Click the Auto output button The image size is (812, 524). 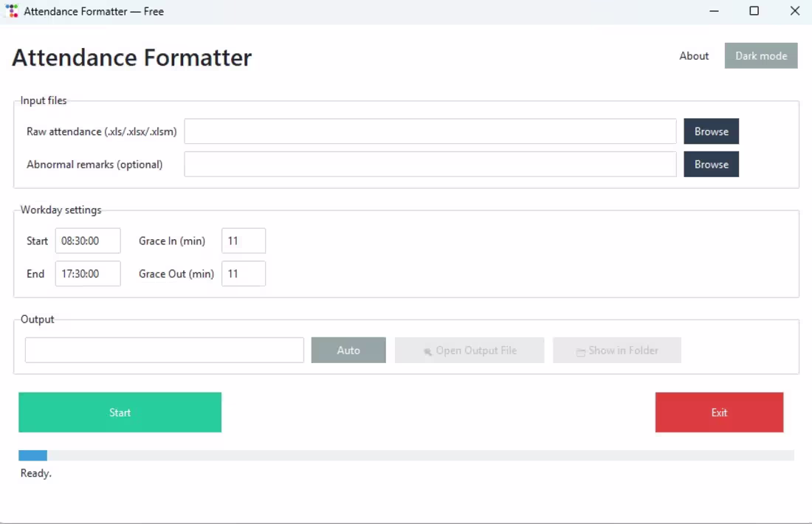coord(348,350)
